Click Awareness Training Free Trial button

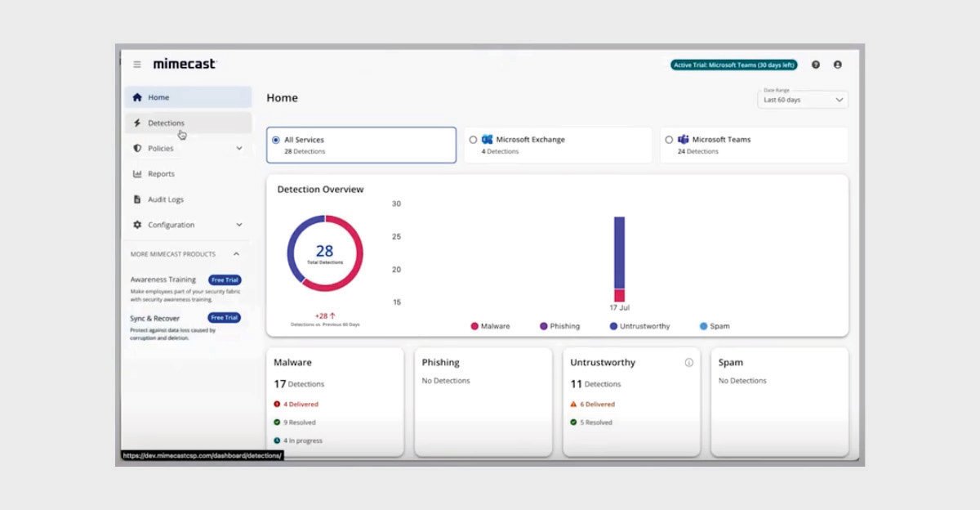coord(225,280)
